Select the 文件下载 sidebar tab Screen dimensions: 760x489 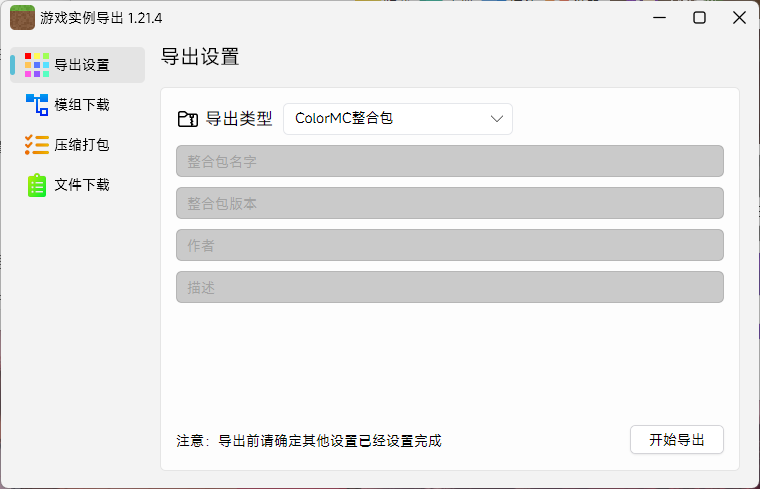tap(80, 185)
